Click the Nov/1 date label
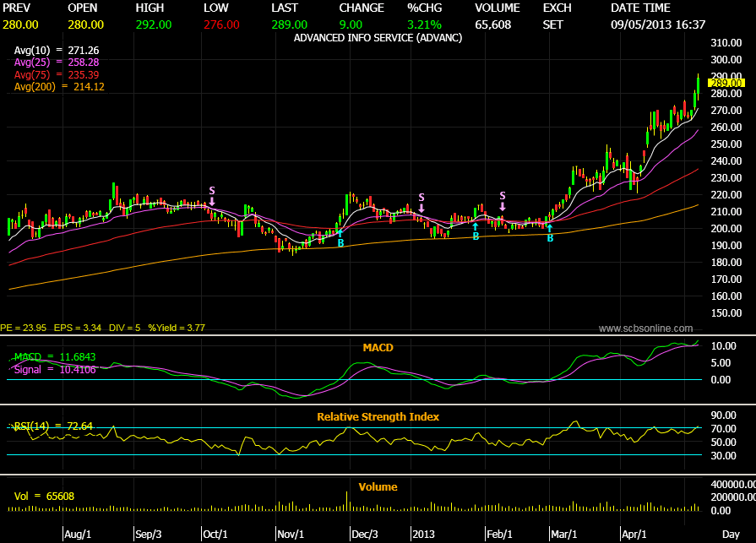756x543 pixels. coord(291,534)
